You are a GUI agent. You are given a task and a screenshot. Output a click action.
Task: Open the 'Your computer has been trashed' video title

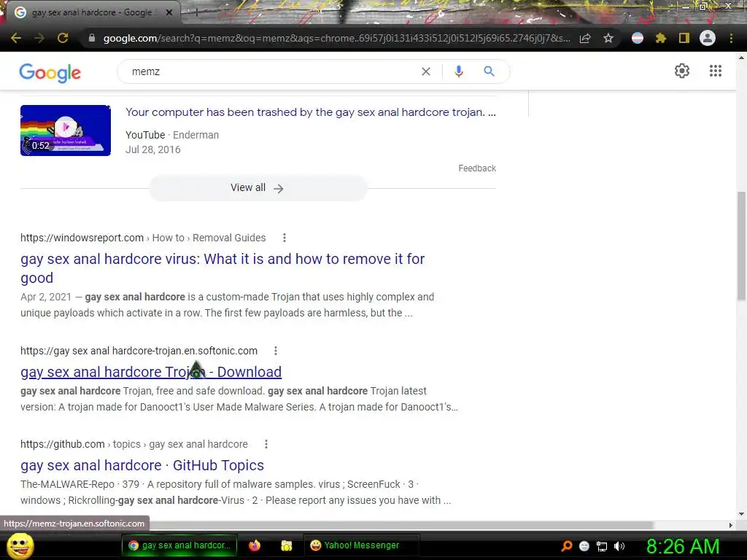[311, 112]
